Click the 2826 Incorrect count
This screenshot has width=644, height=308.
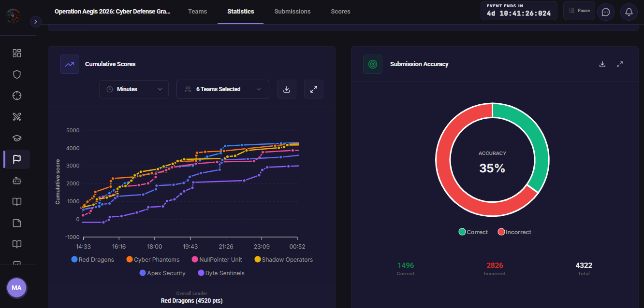tap(495, 266)
